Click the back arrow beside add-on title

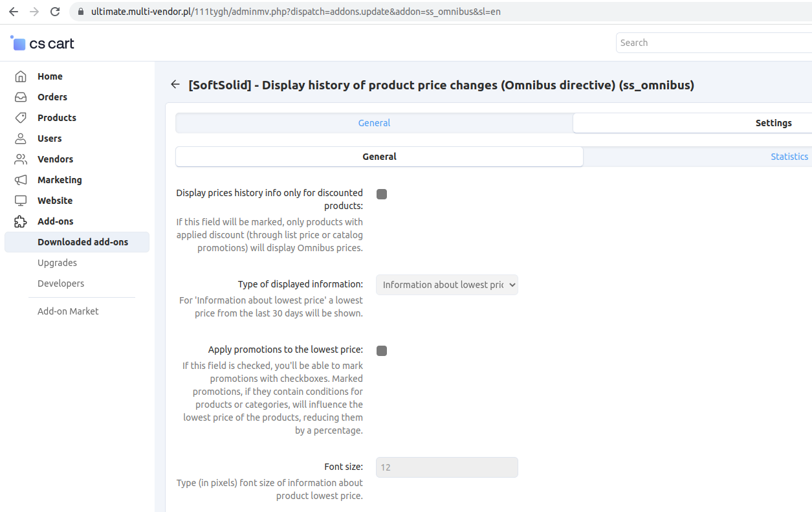(x=175, y=85)
